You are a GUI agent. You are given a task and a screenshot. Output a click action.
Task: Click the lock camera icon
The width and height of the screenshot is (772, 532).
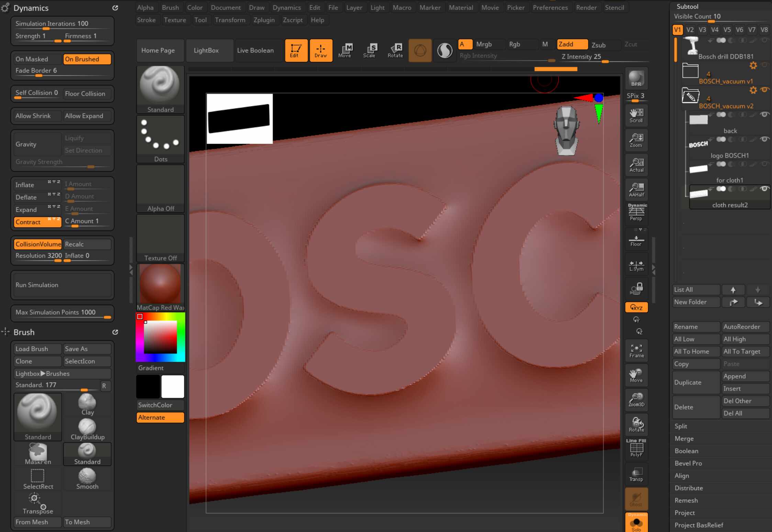tap(636, 289)
